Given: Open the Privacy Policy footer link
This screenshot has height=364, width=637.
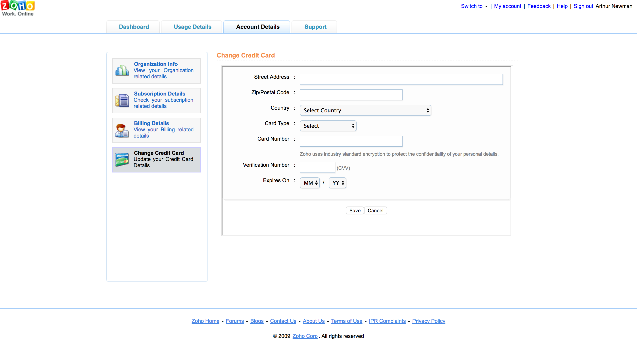Looking at the screenshot, I should point(428,321).
